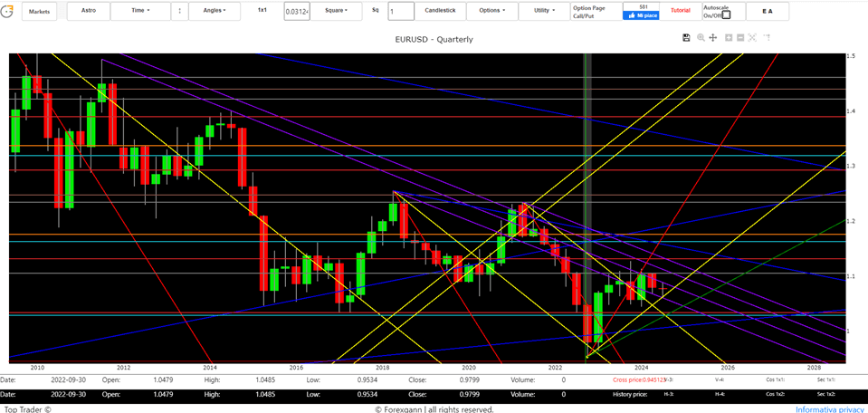Open the Utility dropdown menu

click(545, 11)
